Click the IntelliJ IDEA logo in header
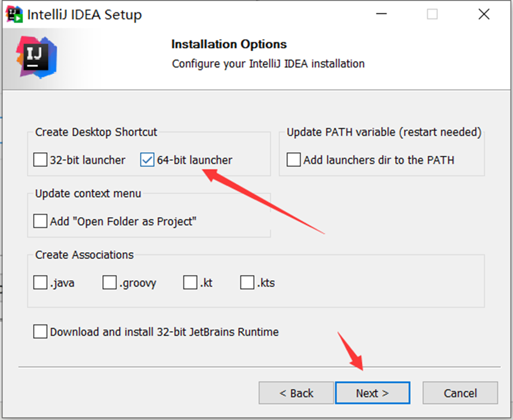 (x=34, y=56)
